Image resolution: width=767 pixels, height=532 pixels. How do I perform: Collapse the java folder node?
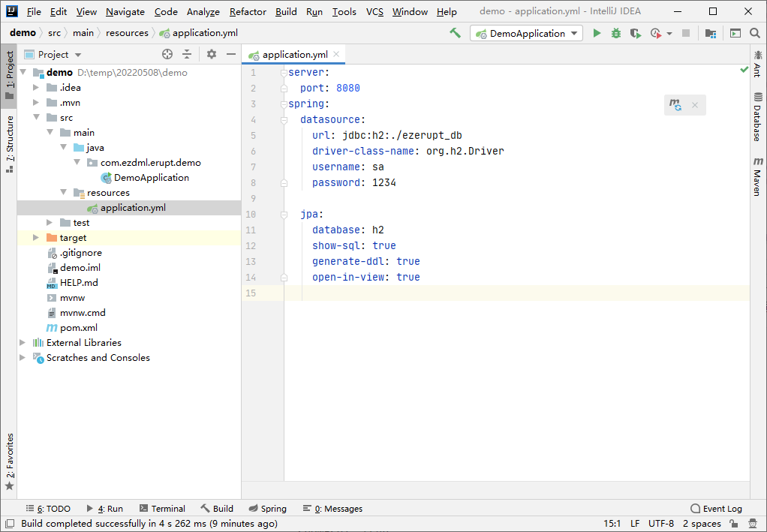coord(63,147)
